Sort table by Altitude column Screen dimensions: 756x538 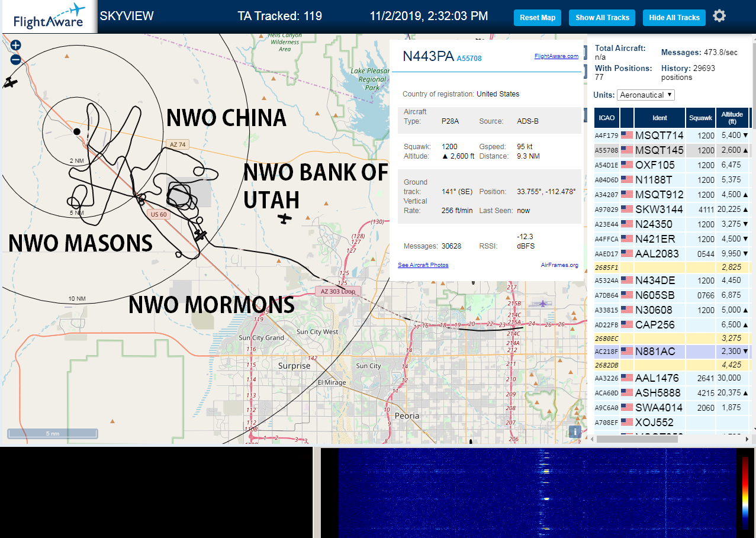click(x=732, y=118)
